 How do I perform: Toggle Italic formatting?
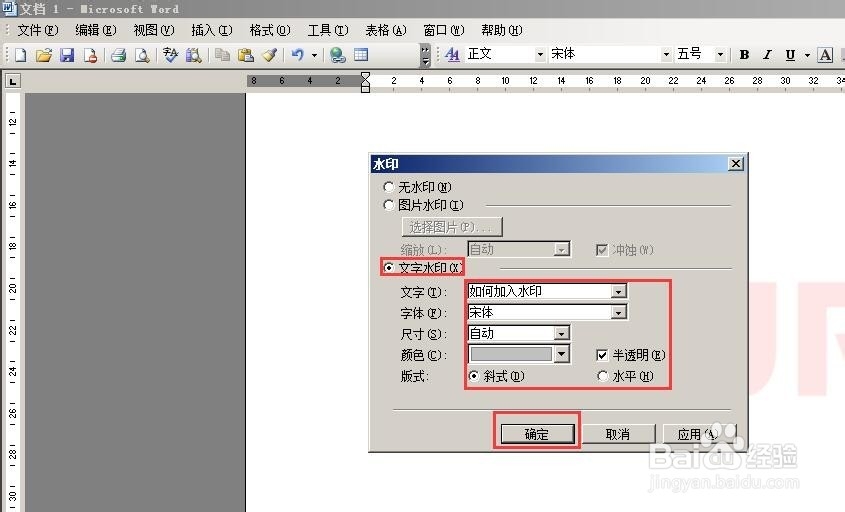[x=767, y=54]
